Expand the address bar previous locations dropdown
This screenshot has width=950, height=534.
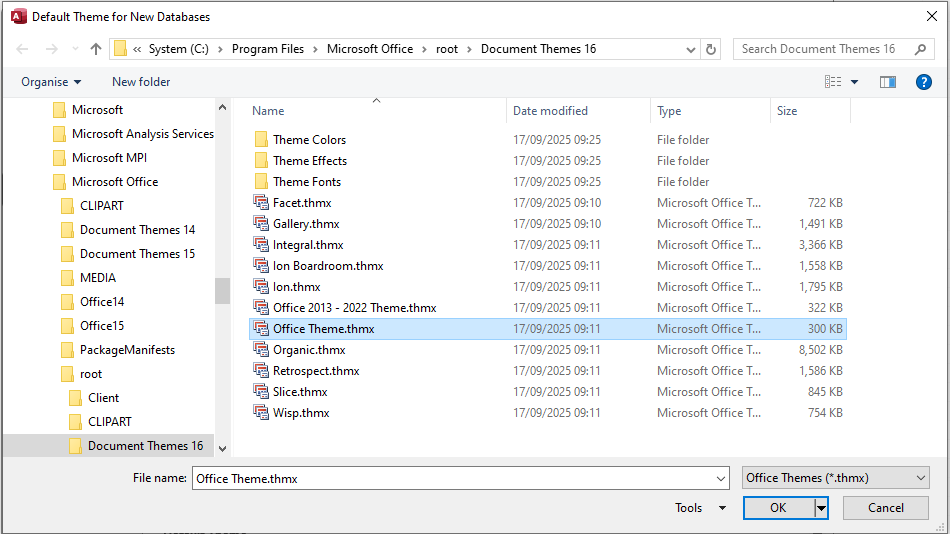[x=690, y=50]
